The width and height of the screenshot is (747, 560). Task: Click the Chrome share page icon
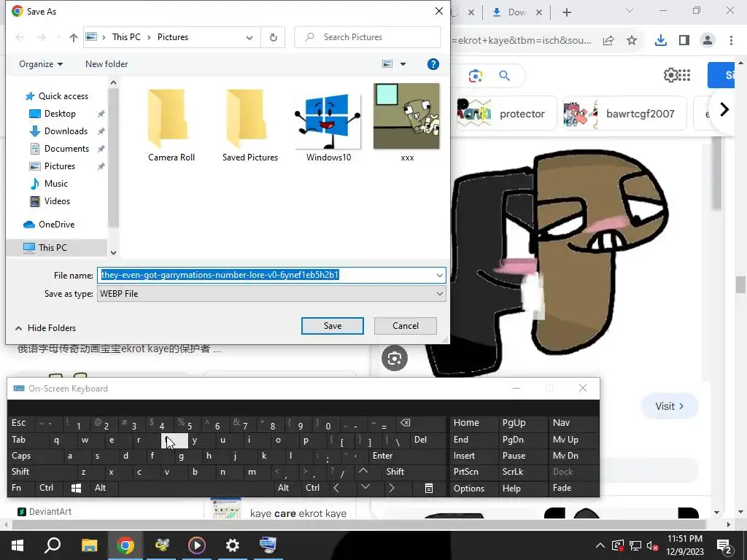click(x=608, y=41)
